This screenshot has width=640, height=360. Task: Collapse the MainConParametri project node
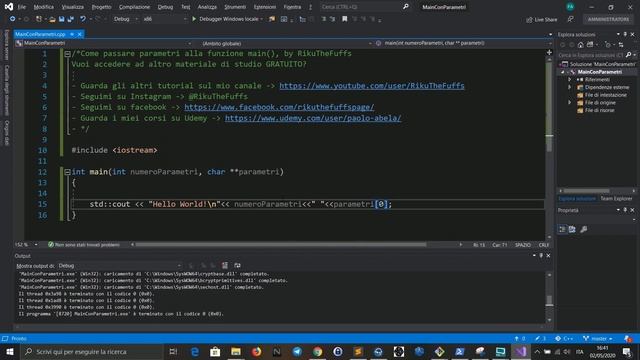(563, 72)
